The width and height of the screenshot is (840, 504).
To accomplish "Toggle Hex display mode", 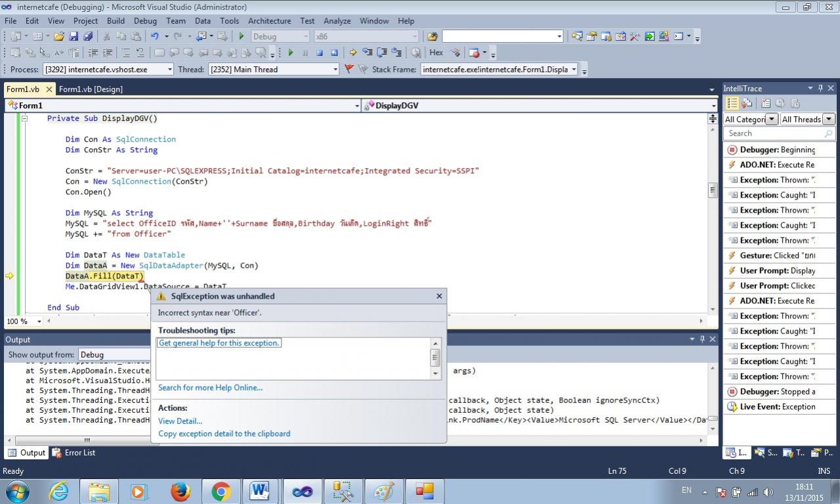I will click(436, 52).
